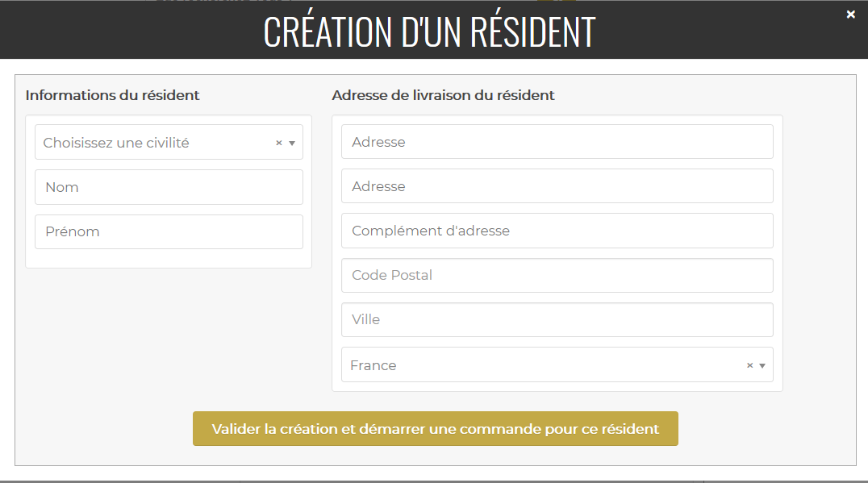Clear the civility selection with its x icon

(279, 143)
